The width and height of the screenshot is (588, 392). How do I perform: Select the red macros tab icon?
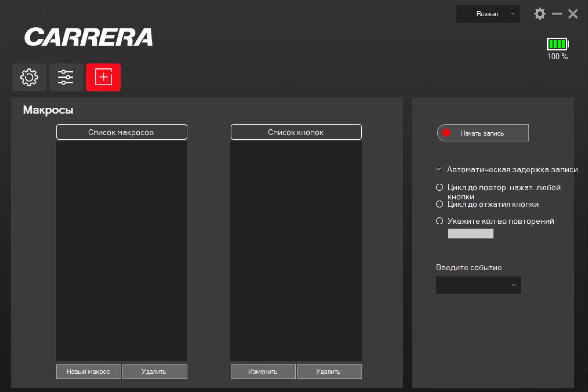103,77
